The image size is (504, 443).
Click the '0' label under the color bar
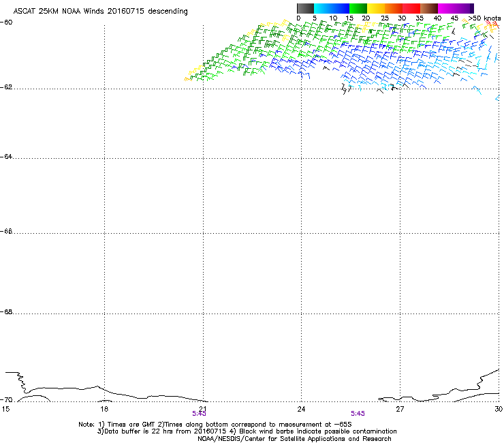(x=298, y=18)
